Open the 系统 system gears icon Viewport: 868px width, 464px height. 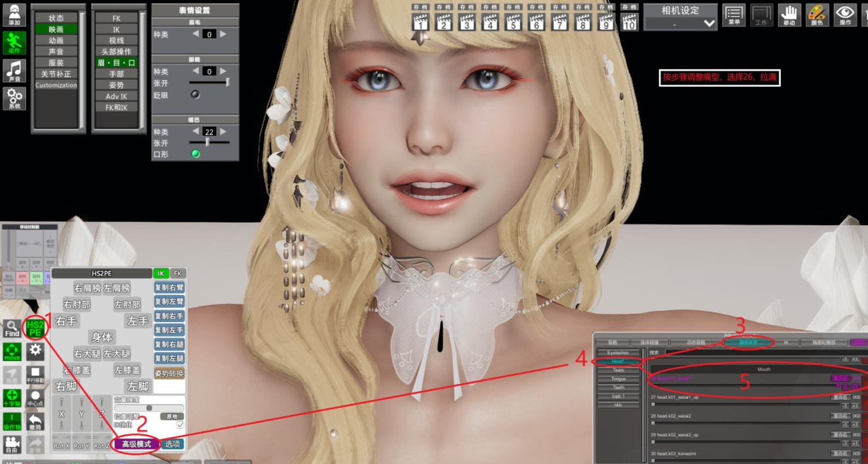pyautogui.click(x=14, y=98)
